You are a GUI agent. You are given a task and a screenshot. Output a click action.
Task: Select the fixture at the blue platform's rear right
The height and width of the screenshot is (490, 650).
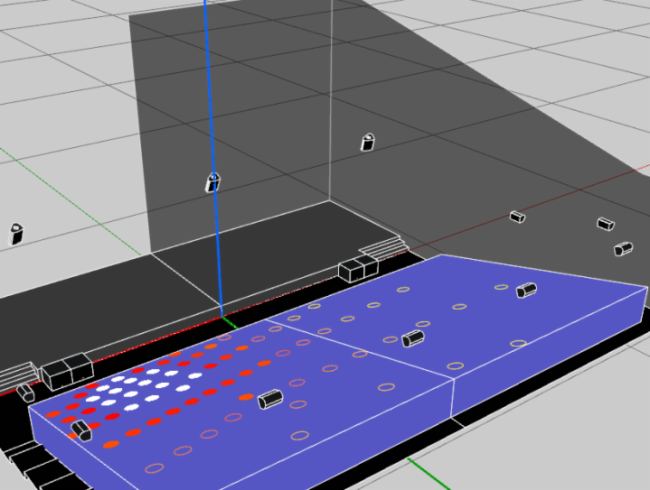pyautogui.click(x=526, y=290)
